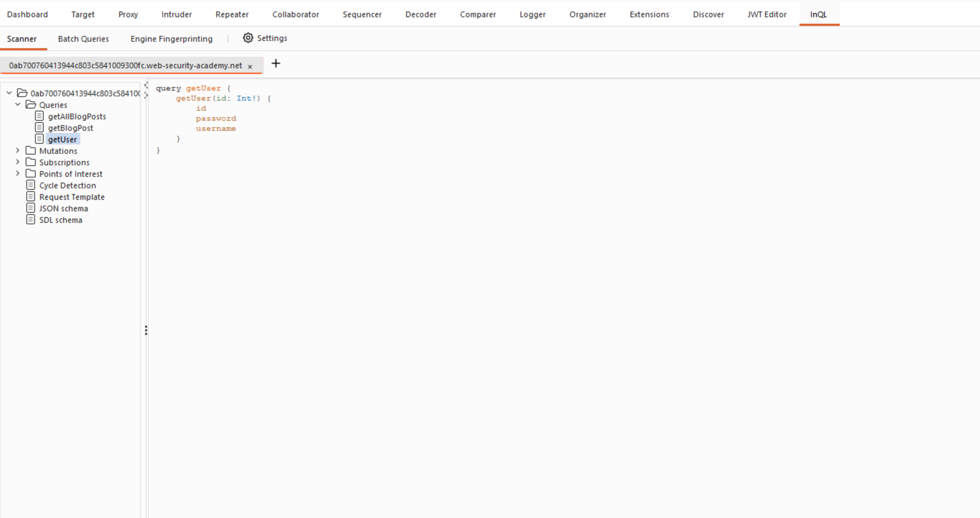The image size is (980, 518).
Task: Switch to the Comparer tab
Action: (478, 14)
